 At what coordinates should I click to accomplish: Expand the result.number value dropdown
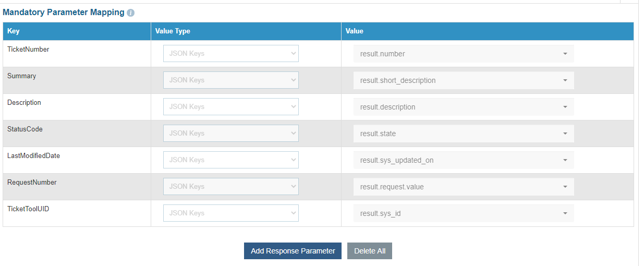click(464, 54)
